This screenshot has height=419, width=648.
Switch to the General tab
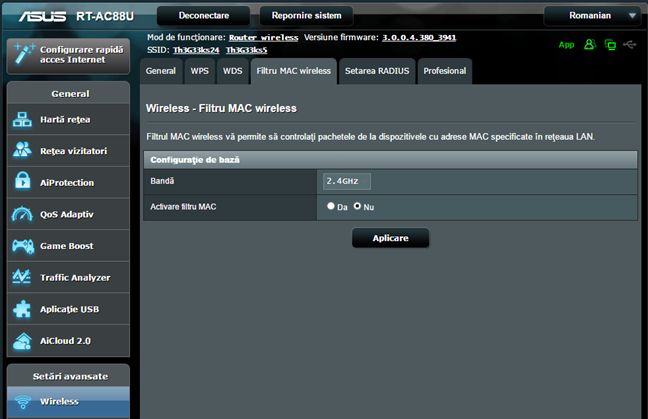161,71
